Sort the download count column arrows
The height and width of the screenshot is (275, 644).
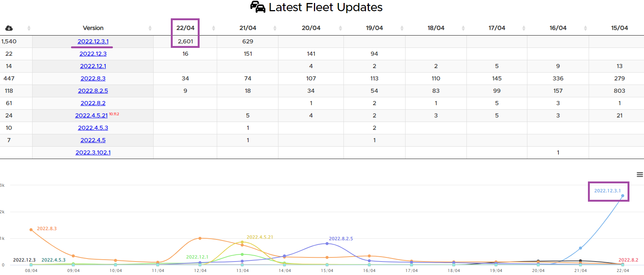[x=29, y=28]
